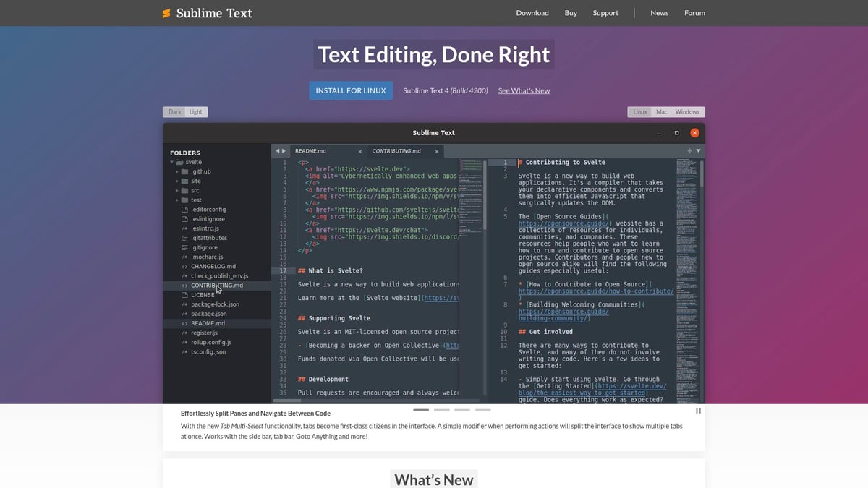The width and height of the screenshot is (868, 488).
Task: Click the pause slideshow icon
Action: point(698,411)
